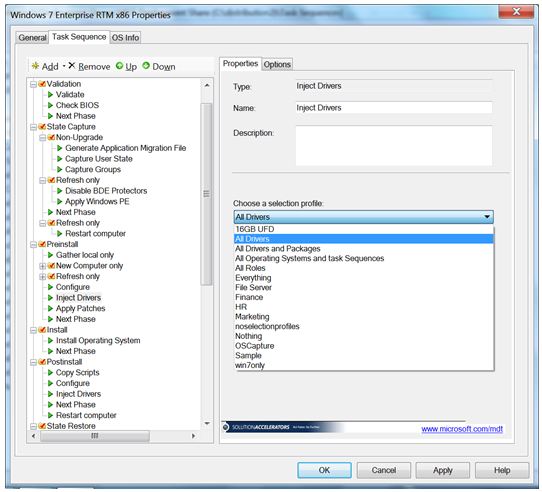This screenshot has height=492, width=542.
Task: Click the Cancel button
Action: 384,470
